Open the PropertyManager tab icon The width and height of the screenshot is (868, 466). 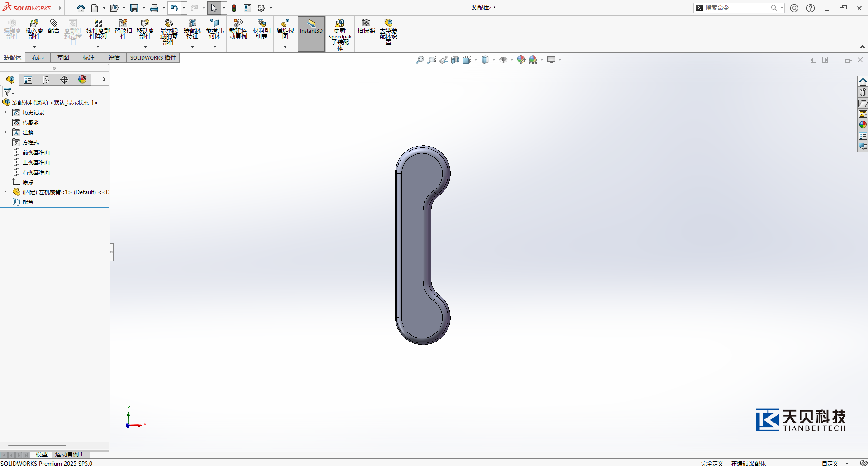(x=28, y=80)
